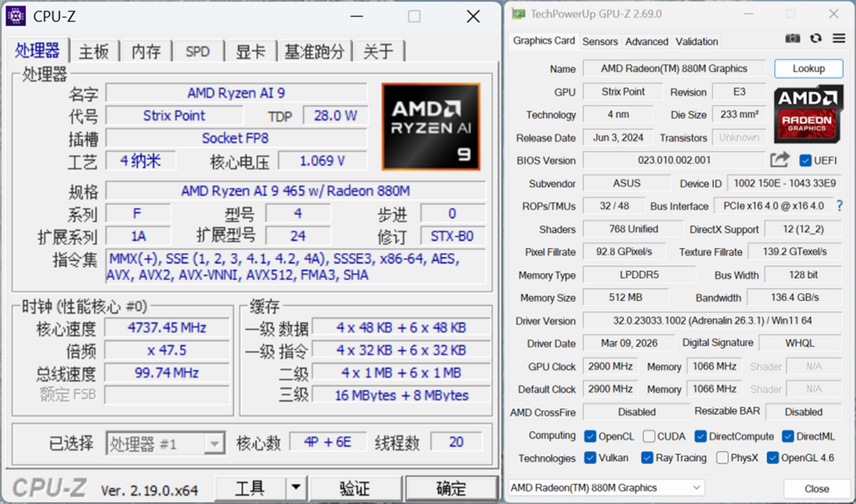Click the Digital Signature value WHQL
Image resolution: width=856 pixels, height=504 pixels.
coord(800,343)
